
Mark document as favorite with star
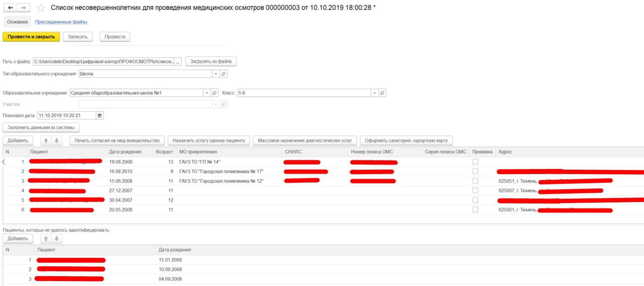[41, 8]
